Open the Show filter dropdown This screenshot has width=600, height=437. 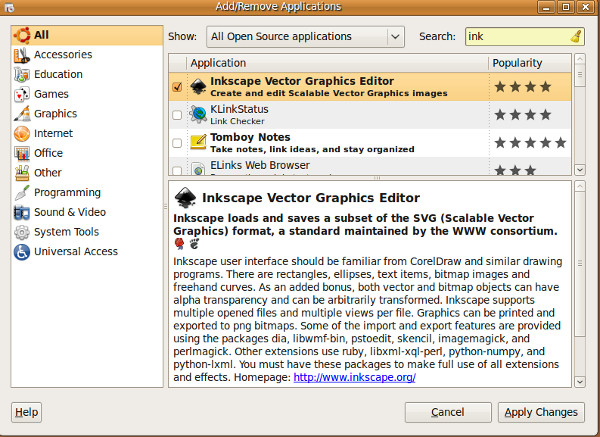305,37
